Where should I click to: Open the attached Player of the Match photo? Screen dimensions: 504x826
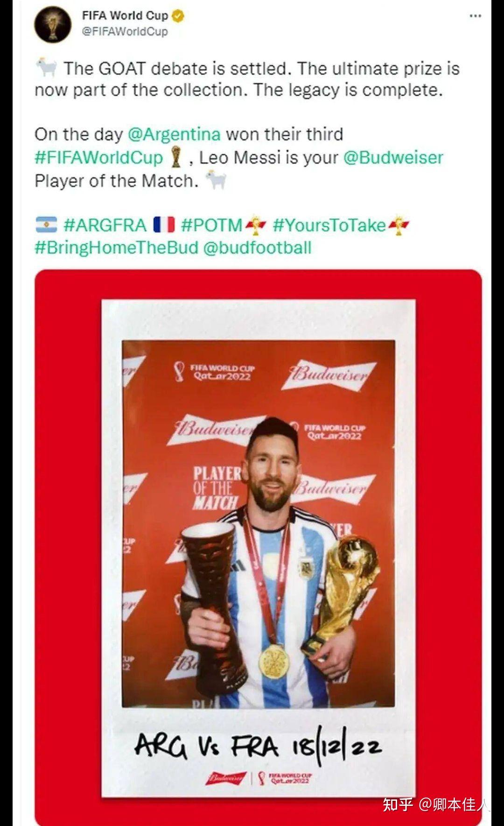258,546
